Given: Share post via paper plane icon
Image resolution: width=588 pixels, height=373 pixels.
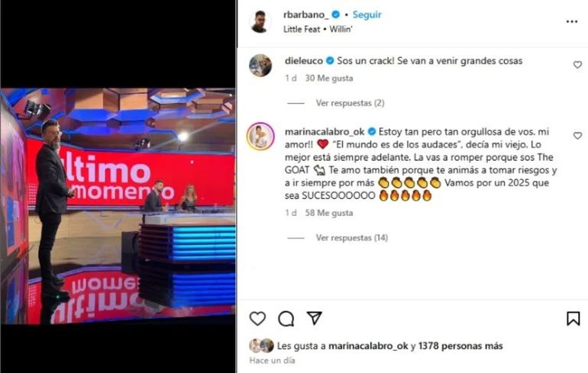Looking at the screenshot, I should pyautogui.click(x=315, y=318).
